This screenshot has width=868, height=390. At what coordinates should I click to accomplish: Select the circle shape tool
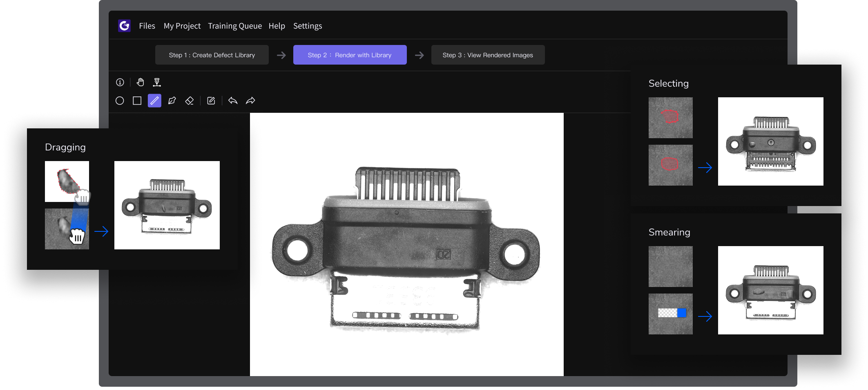[x=120, y=101]
